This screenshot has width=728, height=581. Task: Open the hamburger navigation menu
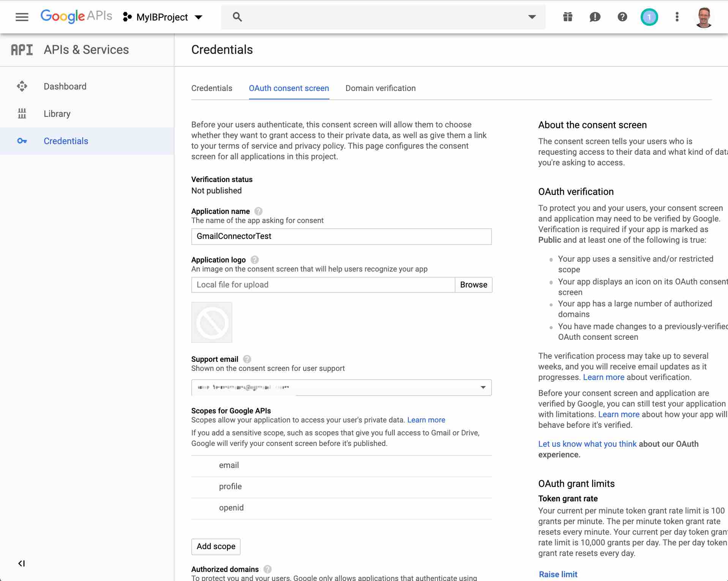click(22, 17)
